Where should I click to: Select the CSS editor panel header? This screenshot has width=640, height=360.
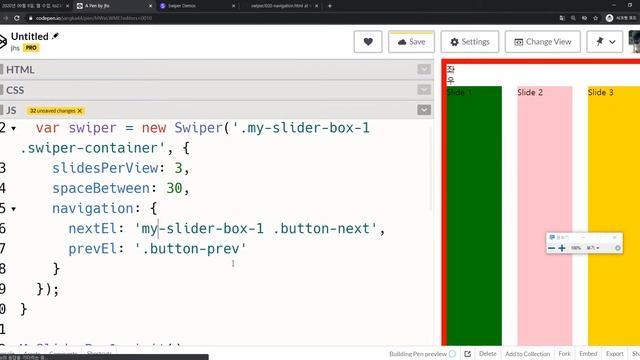(216, 90)
